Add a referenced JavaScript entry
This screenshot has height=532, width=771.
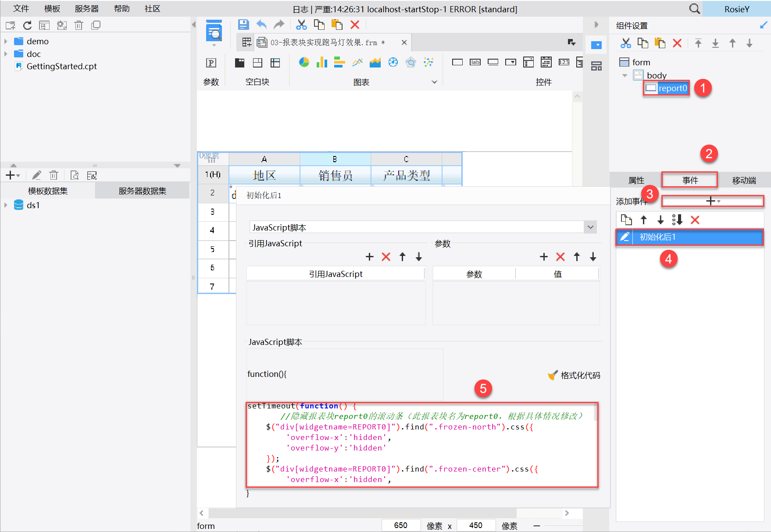(369, 257)
